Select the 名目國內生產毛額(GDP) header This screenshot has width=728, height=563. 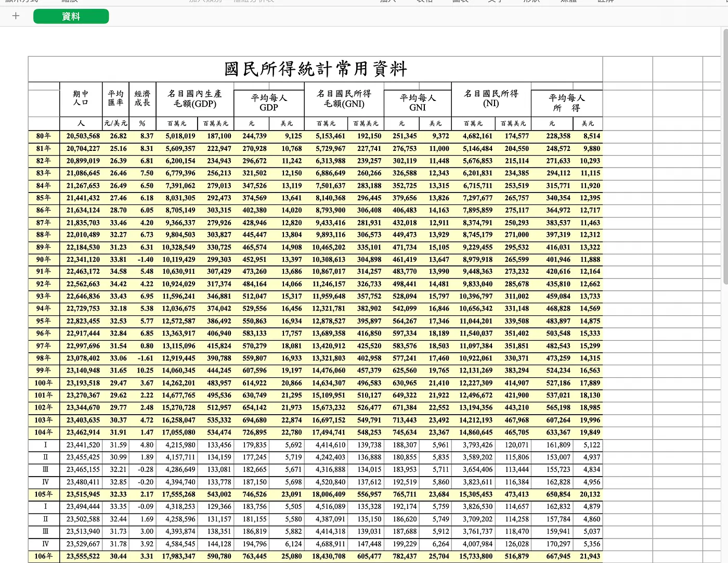tap(195, 99)
